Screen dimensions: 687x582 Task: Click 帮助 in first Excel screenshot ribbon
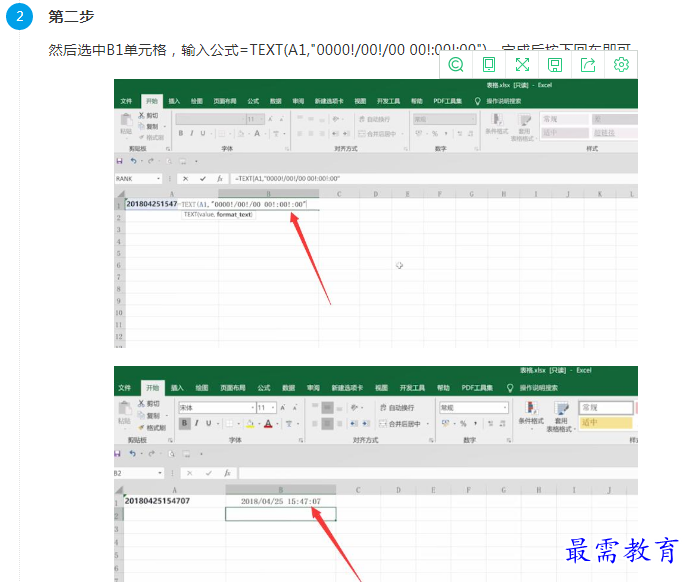tap(417, 101)
